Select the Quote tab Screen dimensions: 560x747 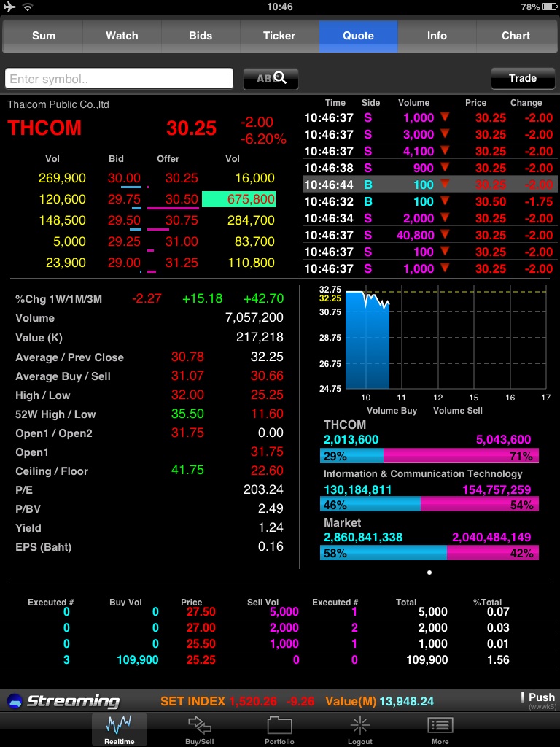click(358, 36)
